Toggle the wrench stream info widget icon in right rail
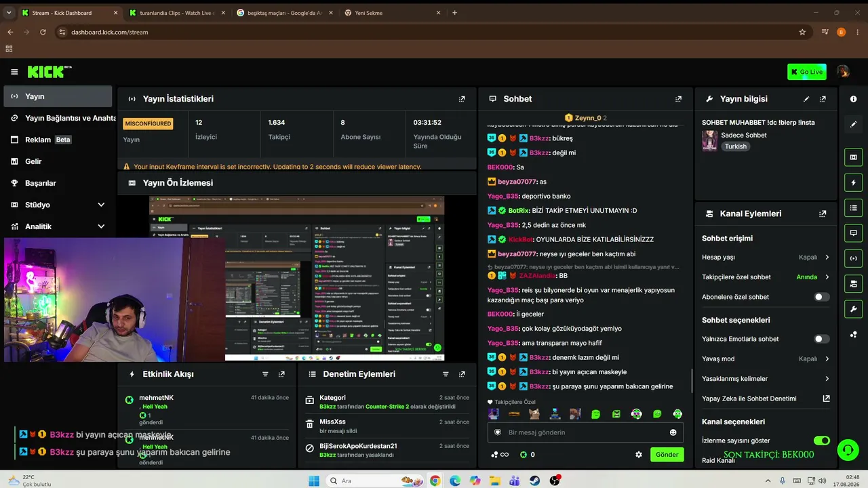 click(x=853, y=309)
